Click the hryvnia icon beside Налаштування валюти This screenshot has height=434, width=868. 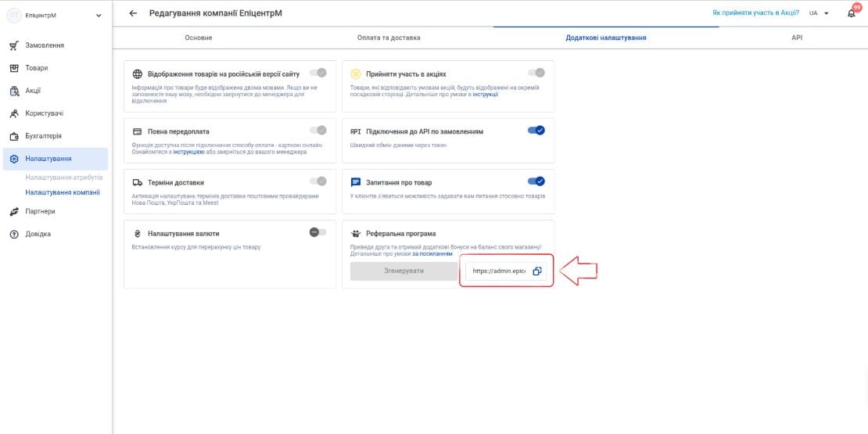pyautogui.click(x=138, y=234)
